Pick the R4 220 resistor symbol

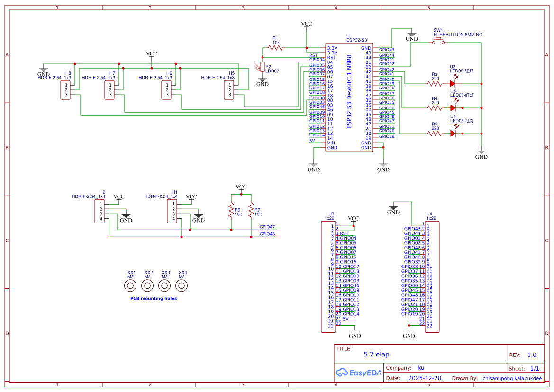point(434,108)
